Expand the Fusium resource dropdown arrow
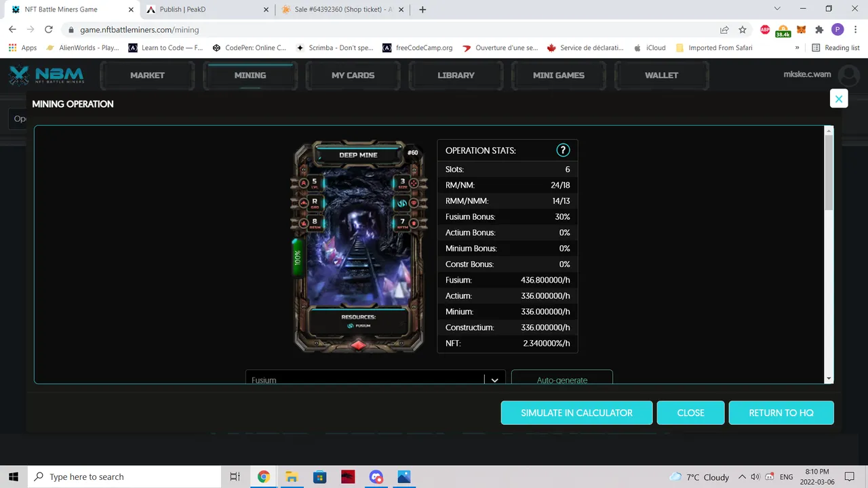This screenshot has width=868, height=488. 495,380
